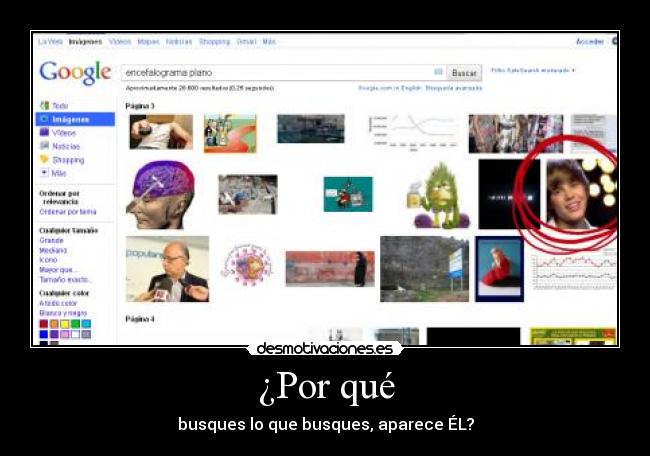Viewport: 650px width, 456px height.
Task: Open Gmail in the top navigation
Action: [x=246, y=41]
